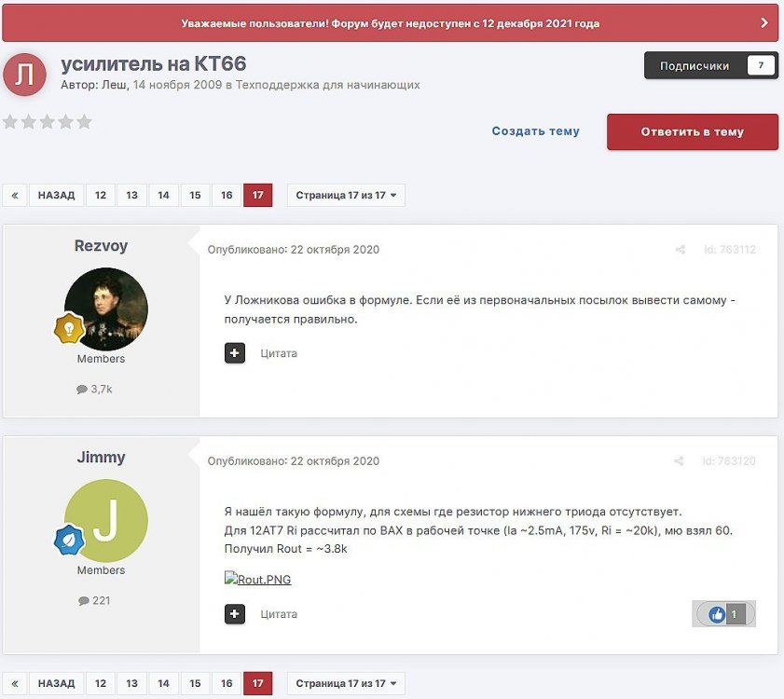Rate topic with the first star
This screenshot has height=699, width=784.
(10, 122)
